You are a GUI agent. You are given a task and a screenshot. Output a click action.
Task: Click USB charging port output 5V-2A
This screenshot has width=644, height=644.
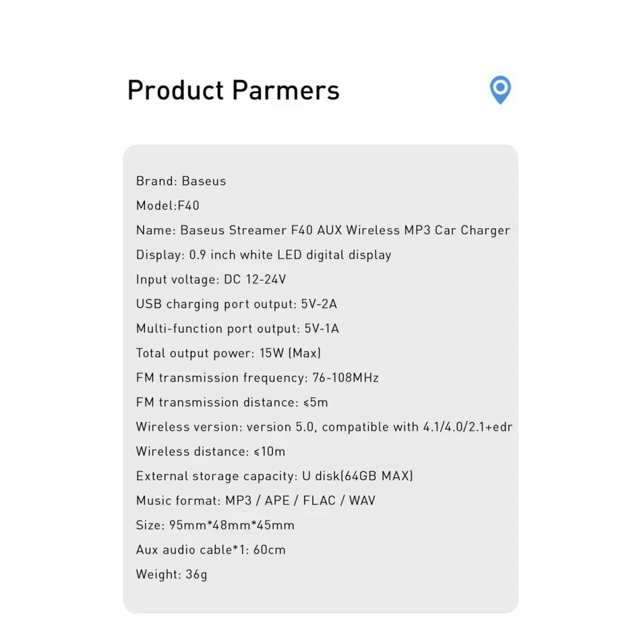[237, 304]
